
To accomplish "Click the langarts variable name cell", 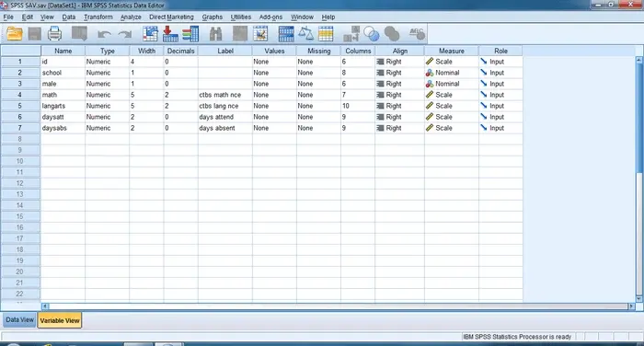I will pyautogui.click(x=63, y=106).
